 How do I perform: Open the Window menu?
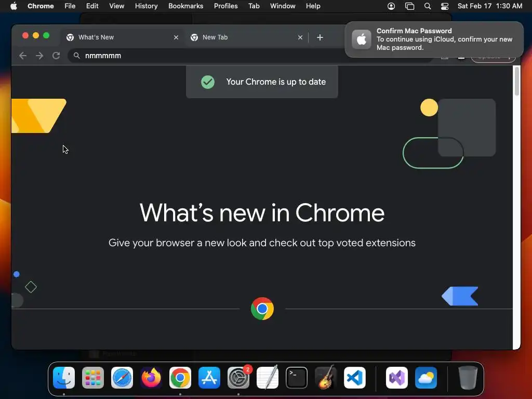283,6
